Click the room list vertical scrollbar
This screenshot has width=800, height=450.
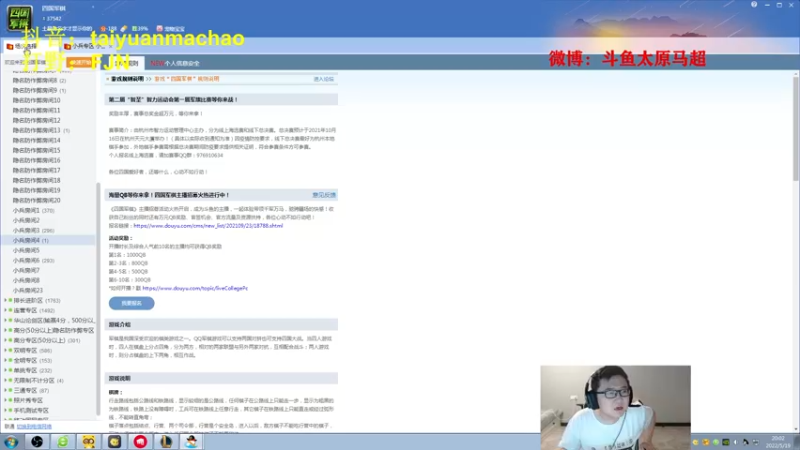click(98, 298)
